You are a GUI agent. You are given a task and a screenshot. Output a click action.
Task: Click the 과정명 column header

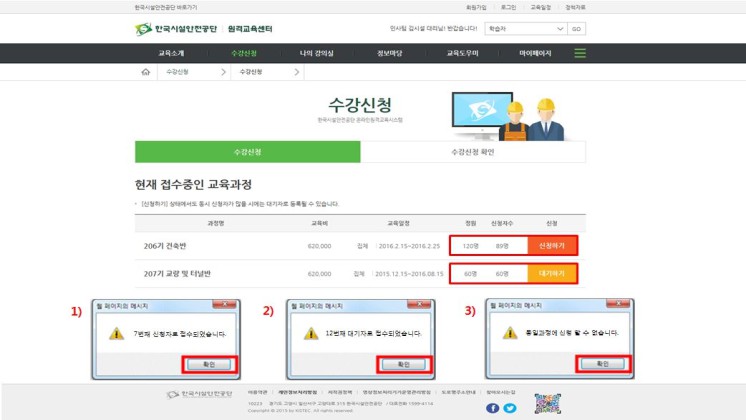216,223
